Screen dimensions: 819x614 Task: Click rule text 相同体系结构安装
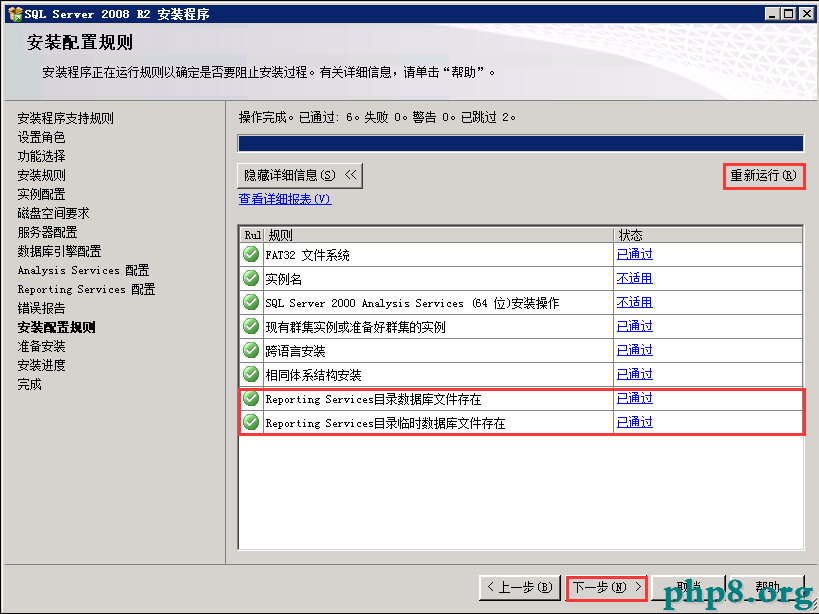point(313,375)
